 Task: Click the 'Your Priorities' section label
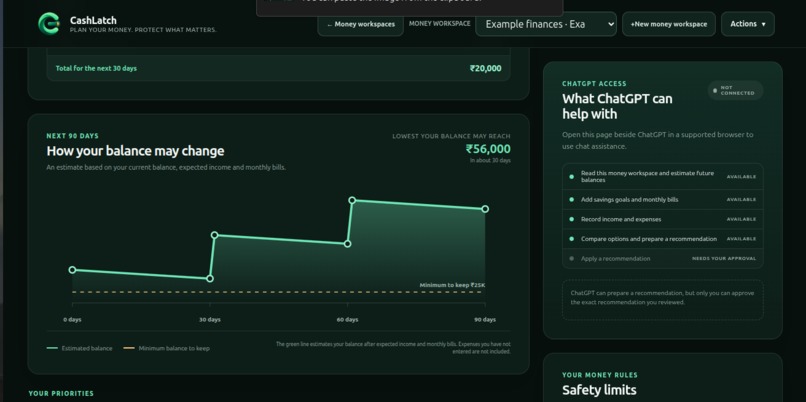pyautogui.click(x=61, y=394)
